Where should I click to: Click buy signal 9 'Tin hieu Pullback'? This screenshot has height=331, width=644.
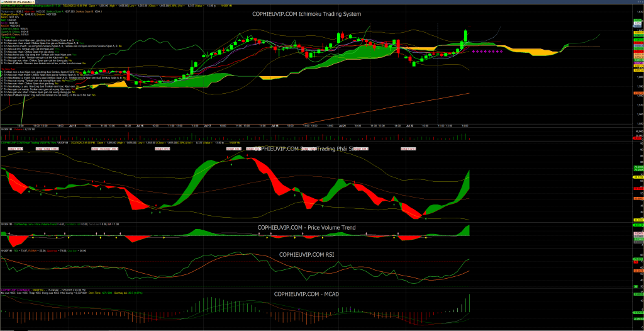click(43, 64)
